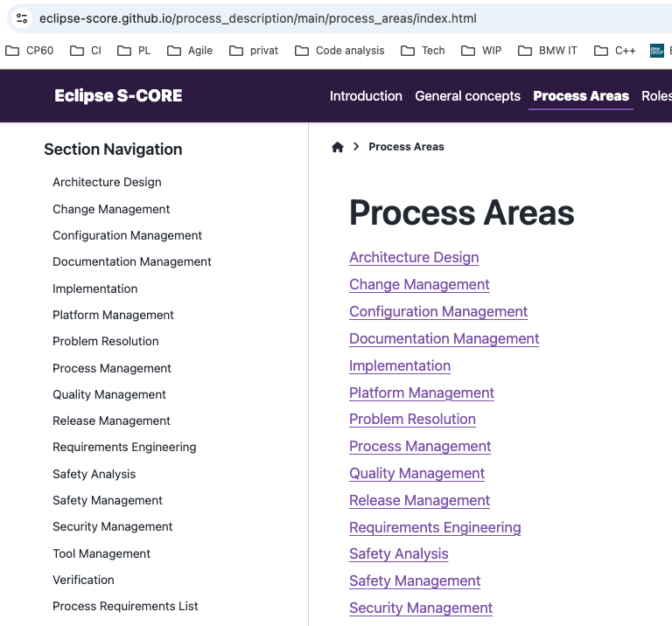The height and width of the screenshot is (626, 672).
Task: Open the Code analysis bookmark folder
Action: pyautogui.click(x=339, y=51)
